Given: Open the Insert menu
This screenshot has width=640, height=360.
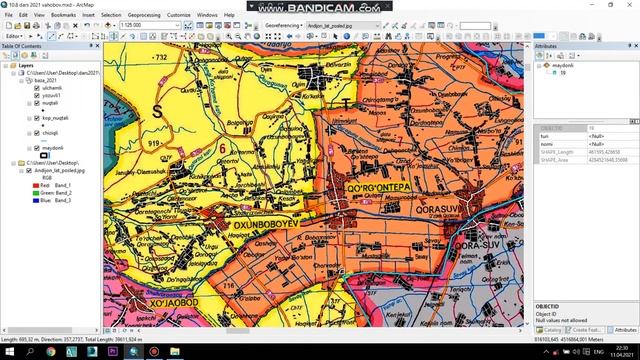Looking at the screenshot, I should [x=88, y=15].
